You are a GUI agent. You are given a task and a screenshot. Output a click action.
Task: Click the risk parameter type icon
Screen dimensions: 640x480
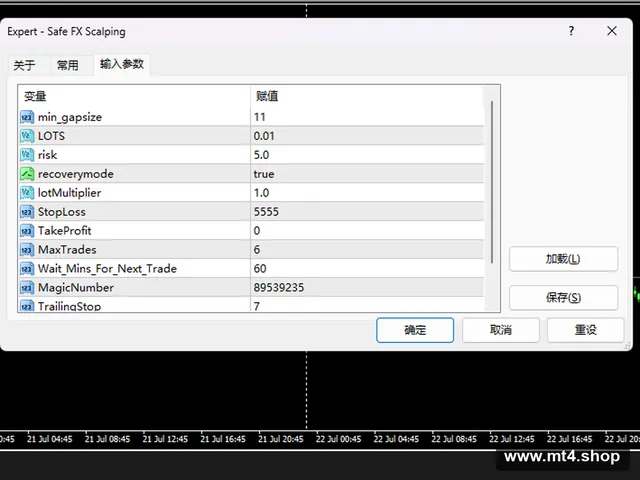pos(27,155)
